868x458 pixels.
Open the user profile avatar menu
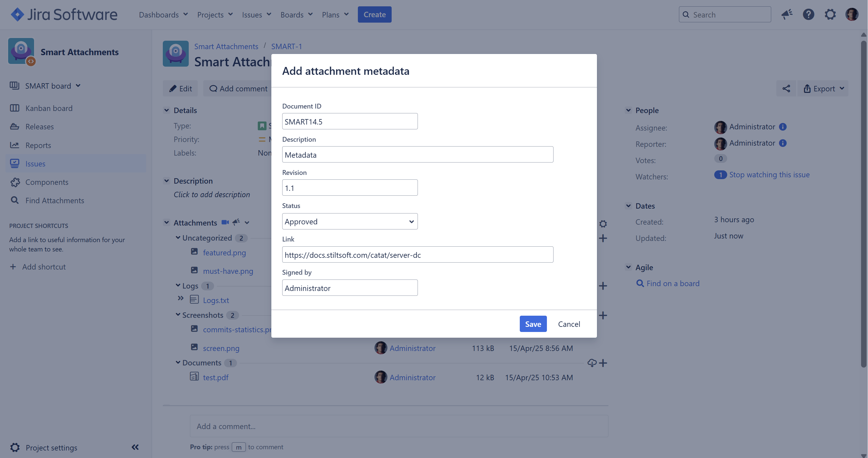852,14
